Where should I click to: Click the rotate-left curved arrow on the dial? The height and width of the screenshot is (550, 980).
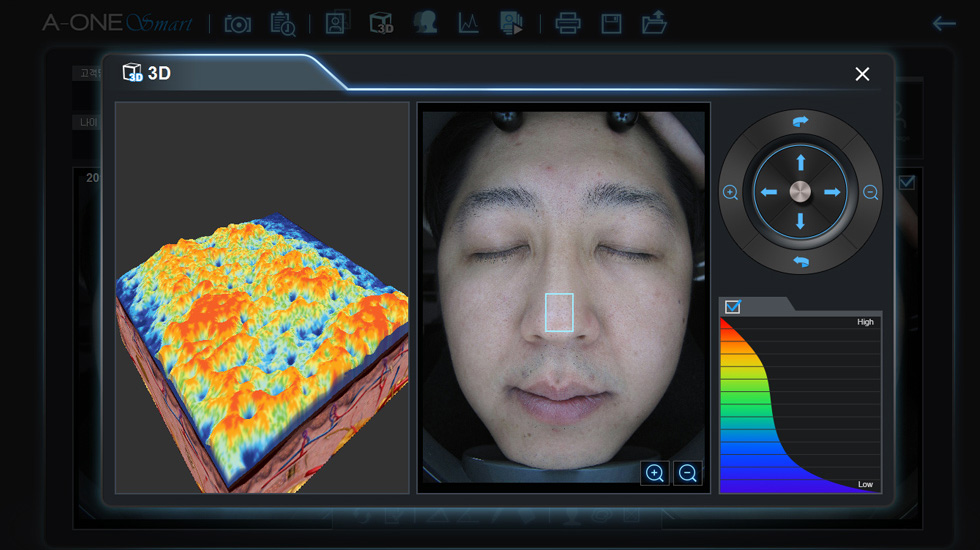(800, 262)
